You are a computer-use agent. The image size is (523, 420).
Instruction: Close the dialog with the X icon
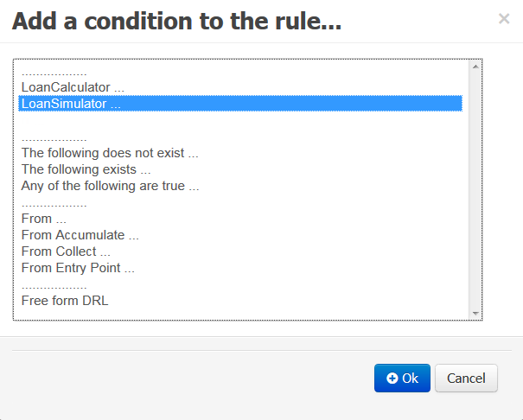tap(504, 18)
